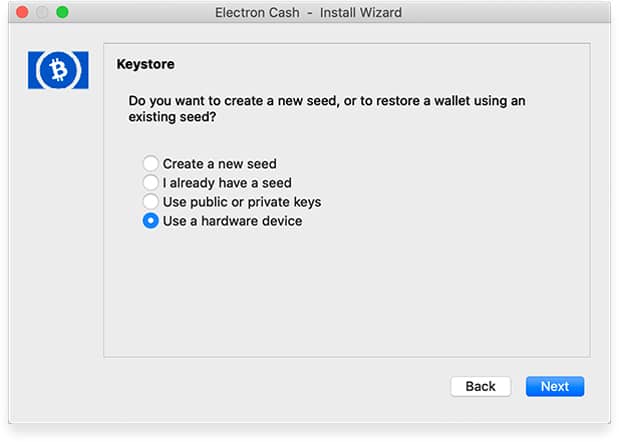Click the selected 'Use a hardware device' radio circle
619x442 pixels.
click(x=150, y=221)
